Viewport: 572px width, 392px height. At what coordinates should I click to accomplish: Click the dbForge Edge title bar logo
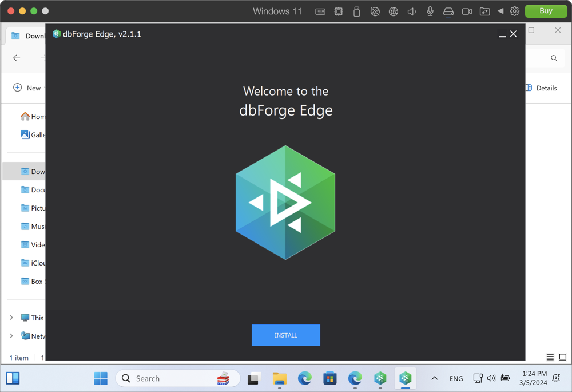(56, 34)
